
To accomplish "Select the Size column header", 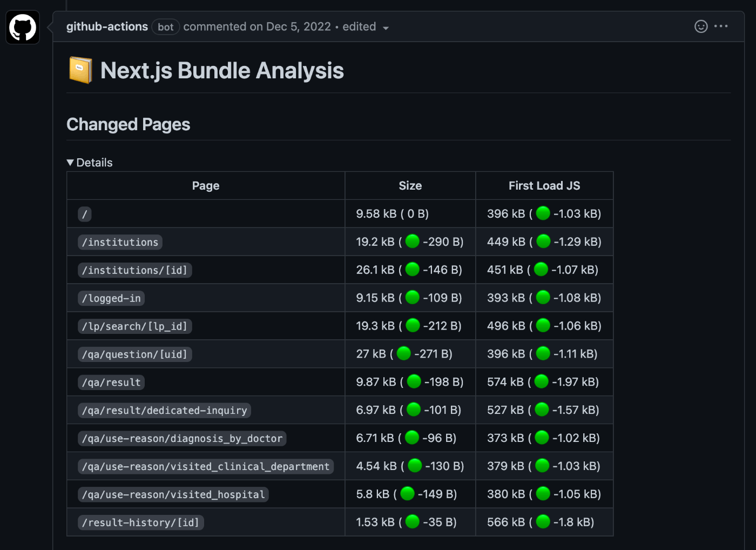I will pos(410,186).
